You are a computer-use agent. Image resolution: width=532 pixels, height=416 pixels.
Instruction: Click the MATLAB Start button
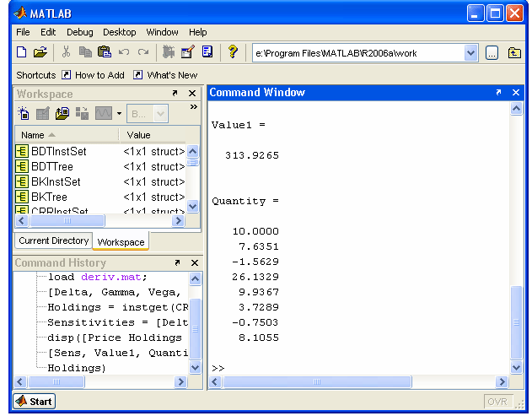[35, 402]
